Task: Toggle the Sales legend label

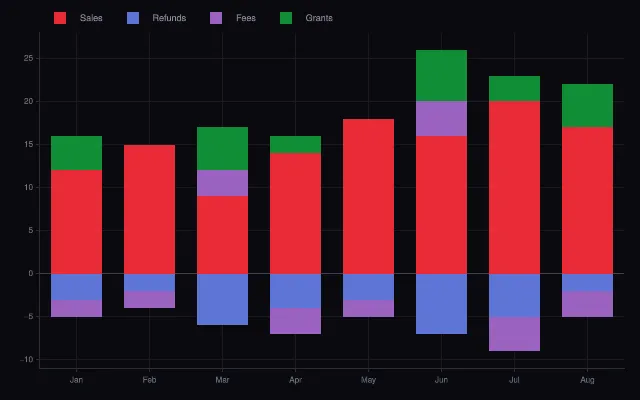Action: click(91, 18)
